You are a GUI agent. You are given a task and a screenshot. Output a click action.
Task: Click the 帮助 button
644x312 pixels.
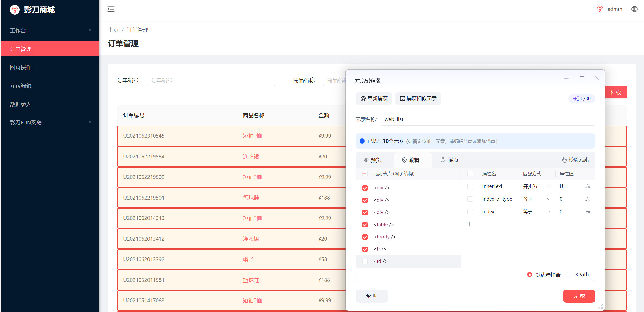coord(372,296)
